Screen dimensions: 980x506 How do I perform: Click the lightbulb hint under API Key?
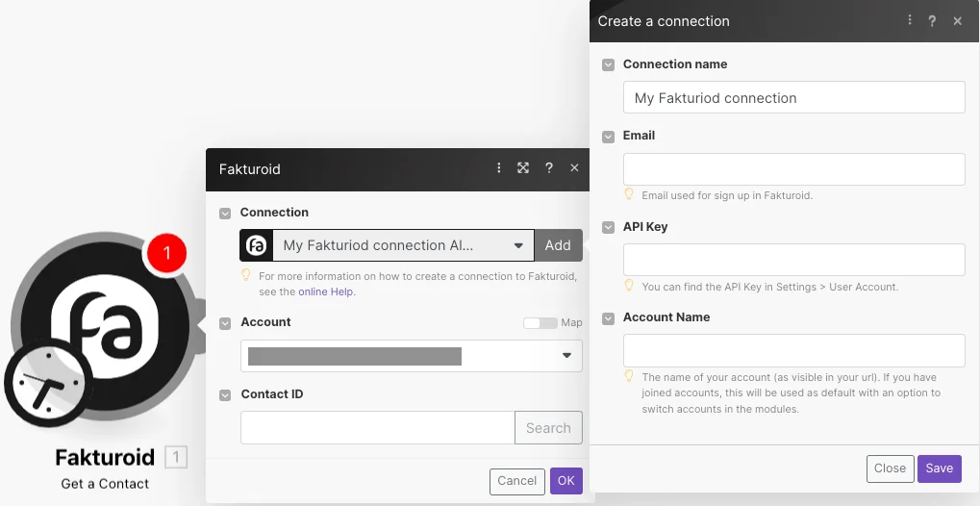point(629,285)
